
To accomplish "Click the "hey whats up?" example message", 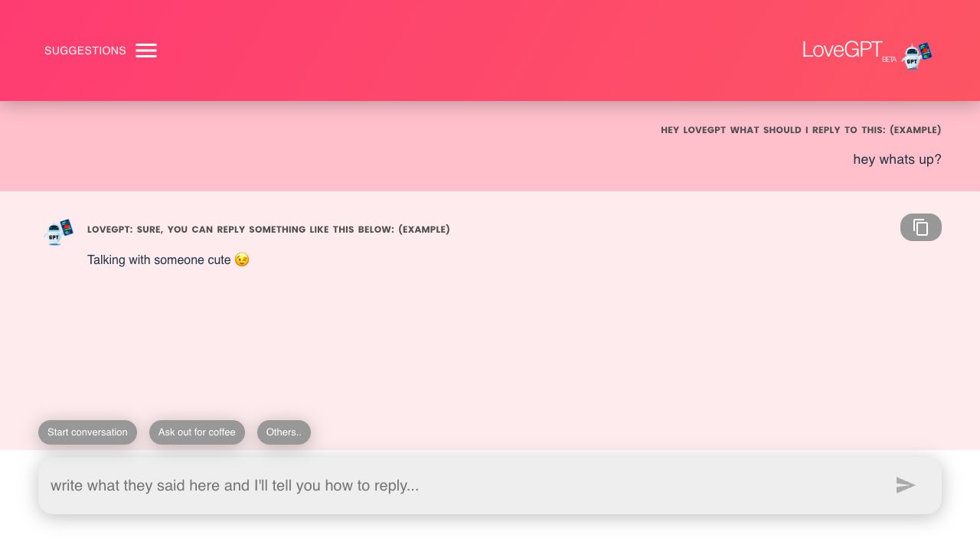I will [x=897, y=159].
